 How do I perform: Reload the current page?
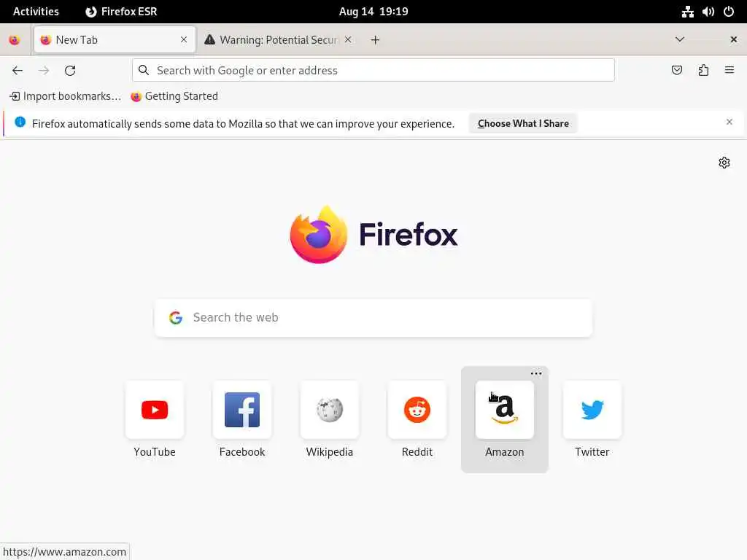70,71
